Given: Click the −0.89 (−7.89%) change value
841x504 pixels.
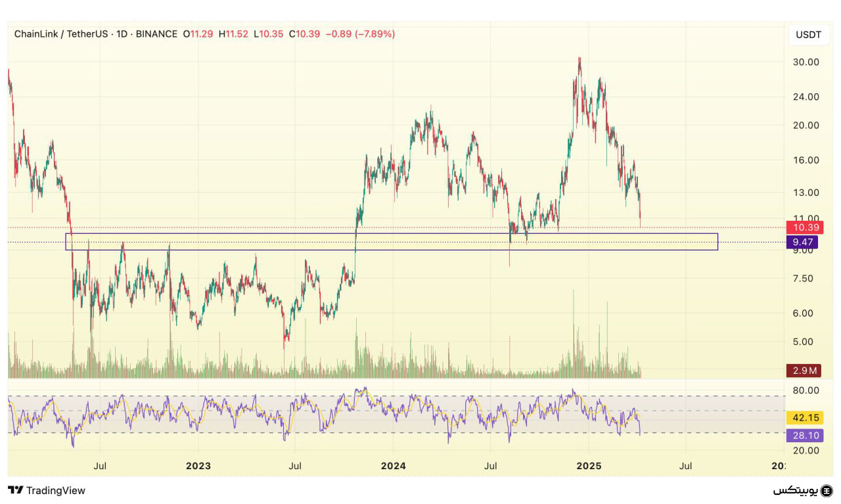Looking at the screenshot, I should [x=359, y=34].
